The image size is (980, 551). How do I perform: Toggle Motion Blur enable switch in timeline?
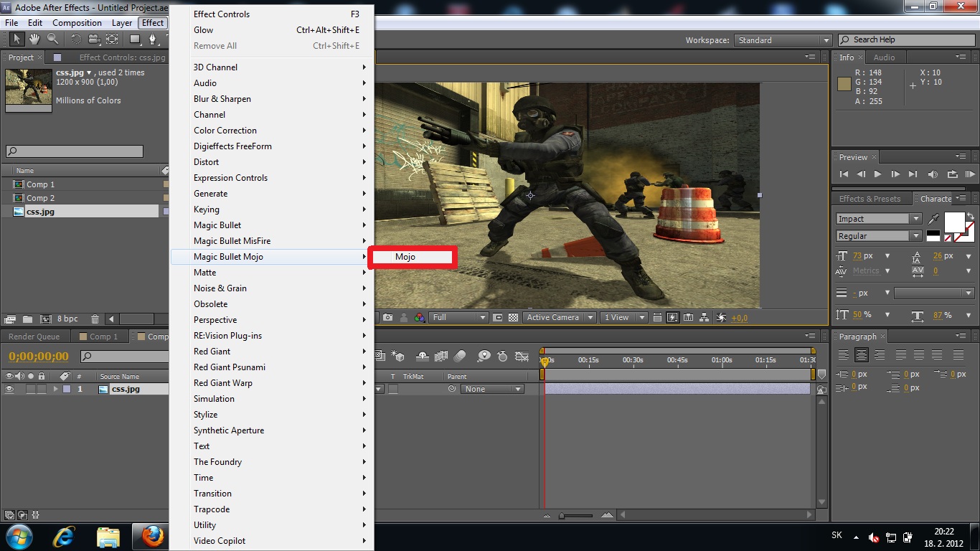click(460, 356)
